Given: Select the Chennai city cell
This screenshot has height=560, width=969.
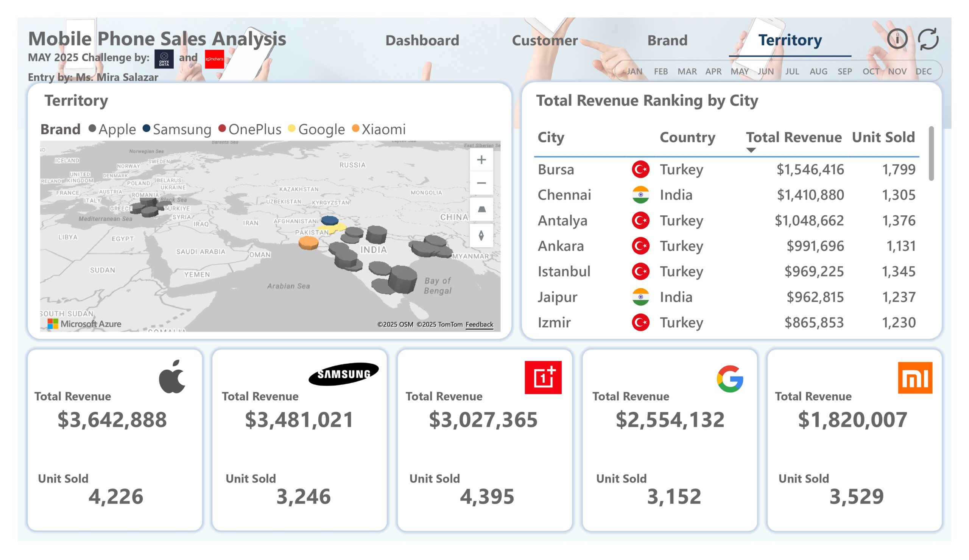Looking at the screenshot, I should [x=564, y=195].
